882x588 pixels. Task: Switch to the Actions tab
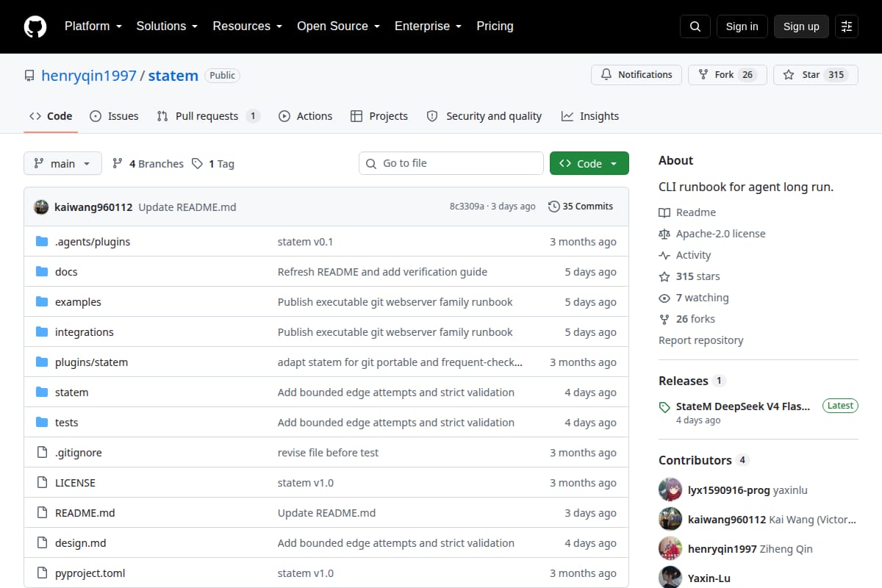[x=306, y=116]
